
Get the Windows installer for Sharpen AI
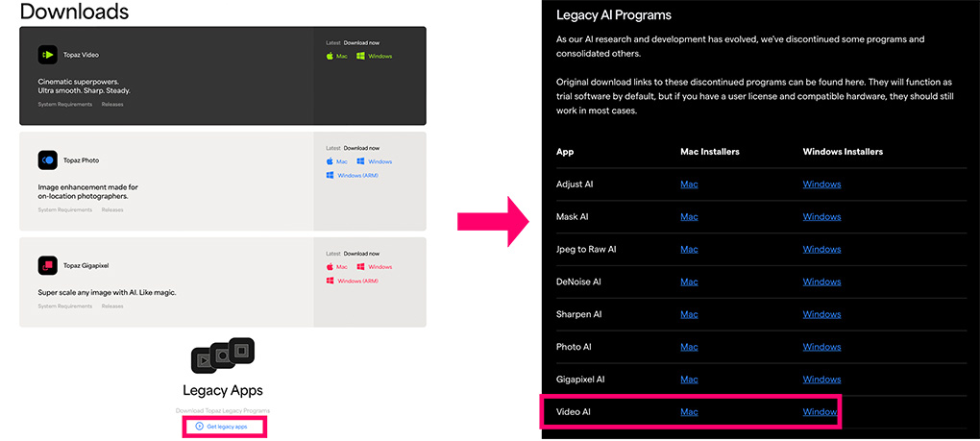pyautogui.click(x=821, y=315)
